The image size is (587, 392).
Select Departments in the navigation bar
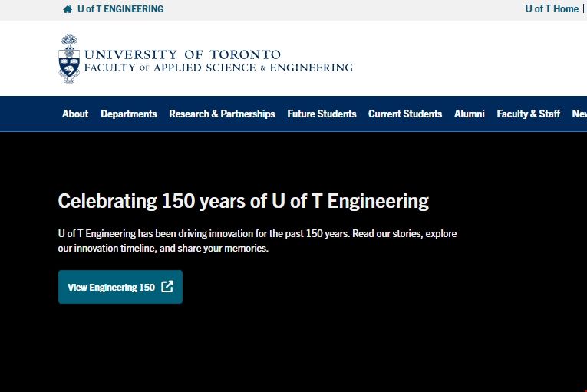[128, 114]
